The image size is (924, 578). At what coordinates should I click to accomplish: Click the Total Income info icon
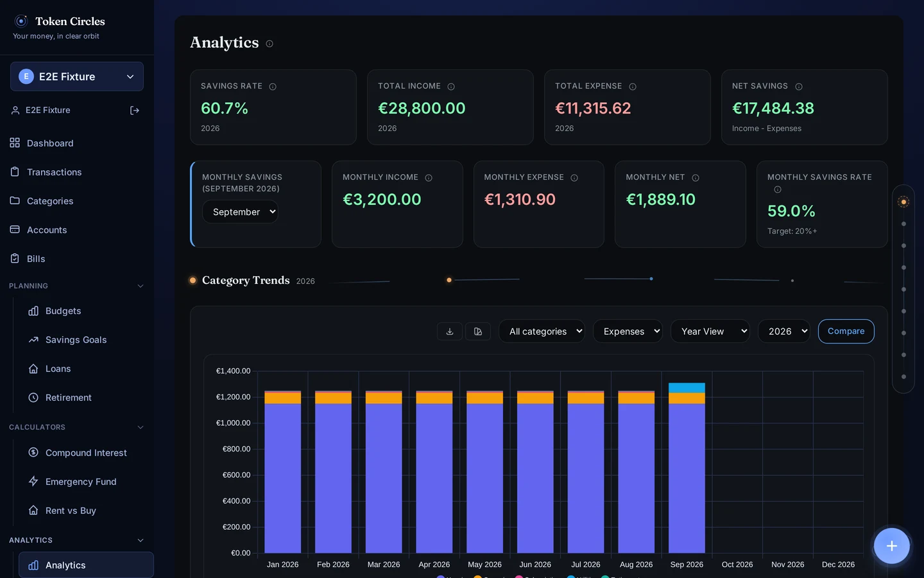pos(451,87)
